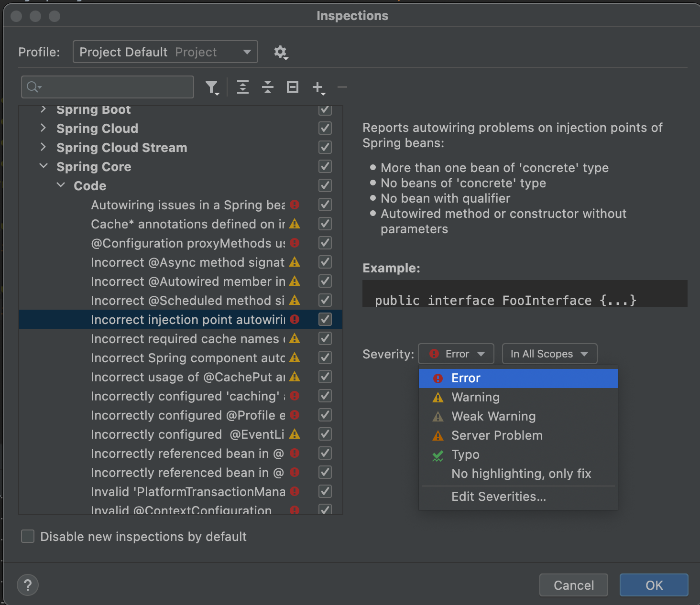The image size is (700, 605).
Task: Open the Profile Project Default dropdown
Action: click(165, 52)
